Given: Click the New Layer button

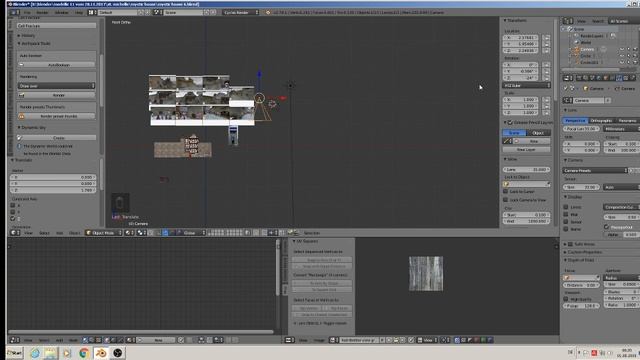Looking at the screenshot, I should [526, 150].
